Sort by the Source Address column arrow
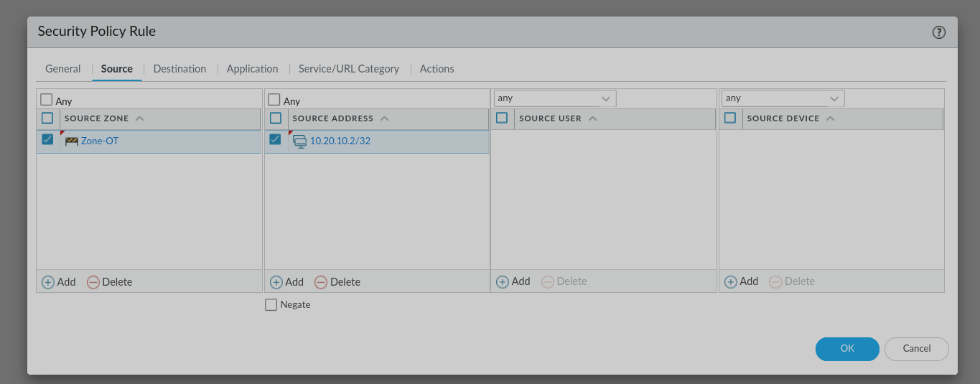The image size is (980, 384). coord(385,118)
